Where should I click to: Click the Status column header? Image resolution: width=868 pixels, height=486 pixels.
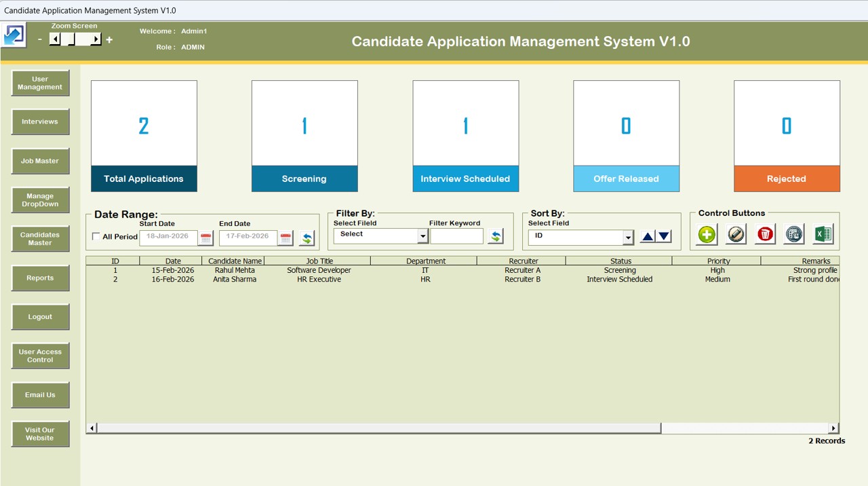tap(619, 261)
